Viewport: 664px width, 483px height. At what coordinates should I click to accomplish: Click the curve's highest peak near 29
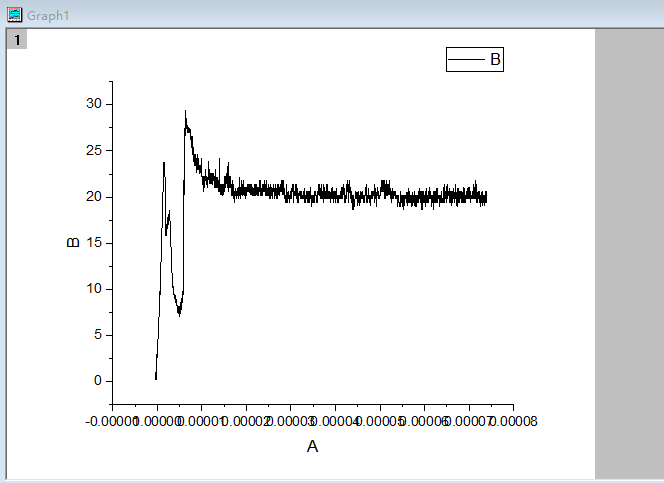(x=185, y=113)
